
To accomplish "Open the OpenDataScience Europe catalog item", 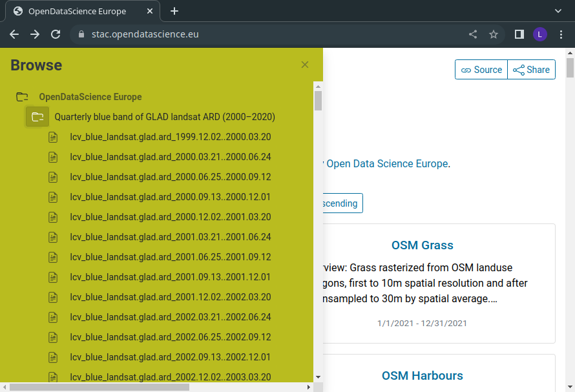I will click(90, 97).
